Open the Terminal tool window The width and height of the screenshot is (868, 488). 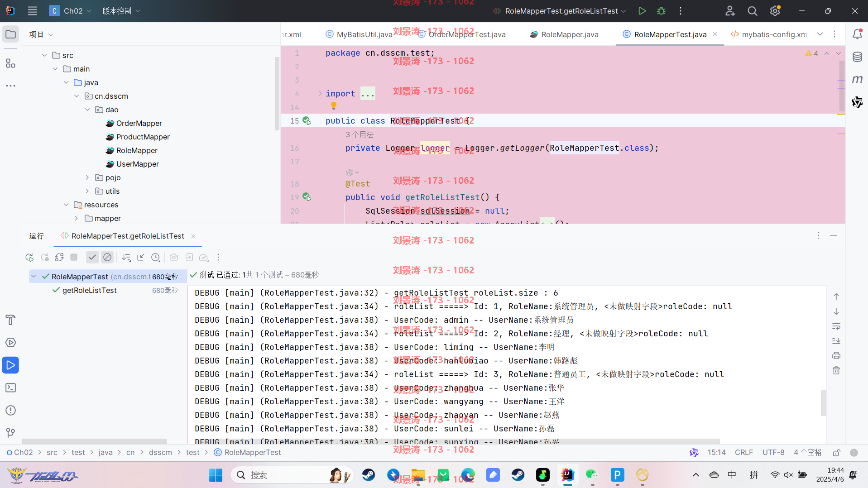click(x=10, y=388)
